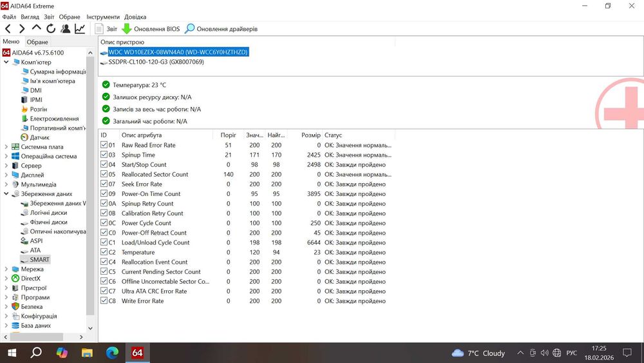This screenshot has width=644, height=363.
Task: Click Оновлення драйверів button
Action: [222, 29]
